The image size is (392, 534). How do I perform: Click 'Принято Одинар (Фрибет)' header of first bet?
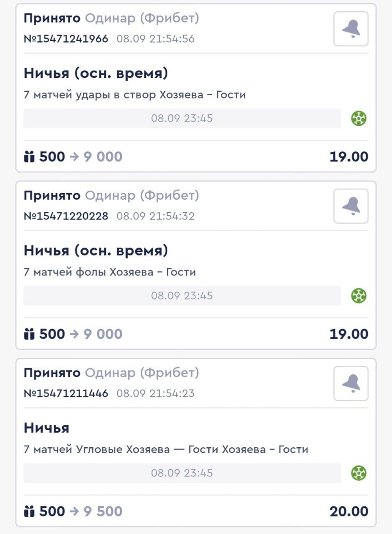coord(111,18)
